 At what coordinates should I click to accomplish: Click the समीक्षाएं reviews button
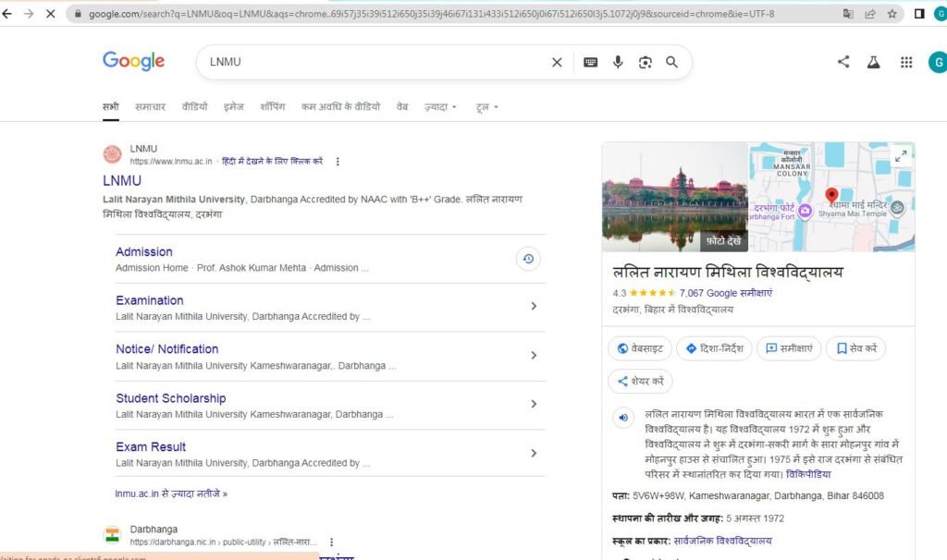click(789, 348)
